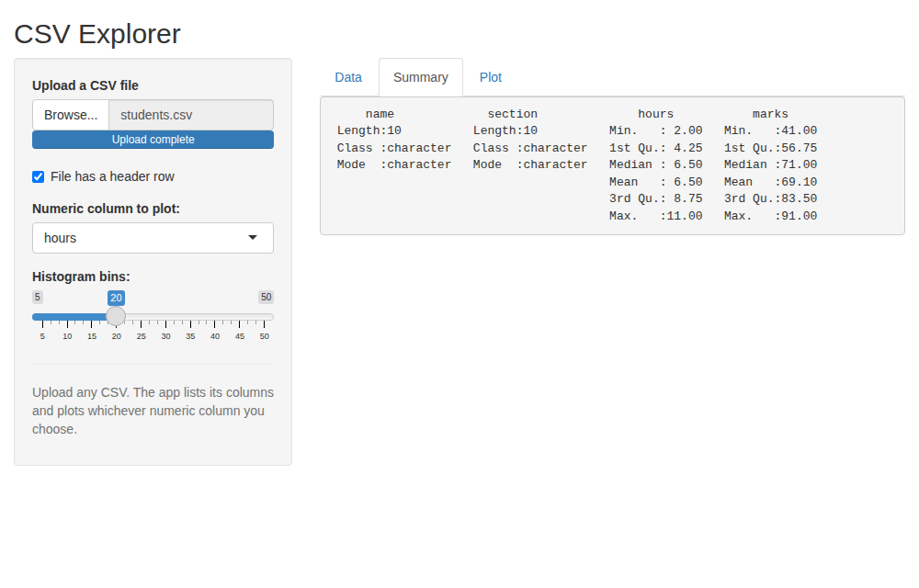Click the 'section' column header in summary
This screenshot has width=919, height=588.
[512, 114]
